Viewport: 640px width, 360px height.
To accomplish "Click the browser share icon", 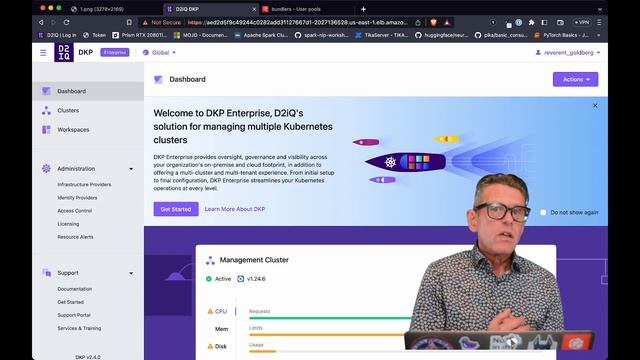I will 418,22.
